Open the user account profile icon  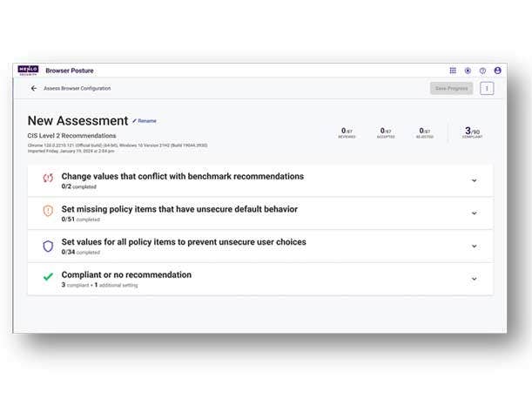(x=497, y=71)
